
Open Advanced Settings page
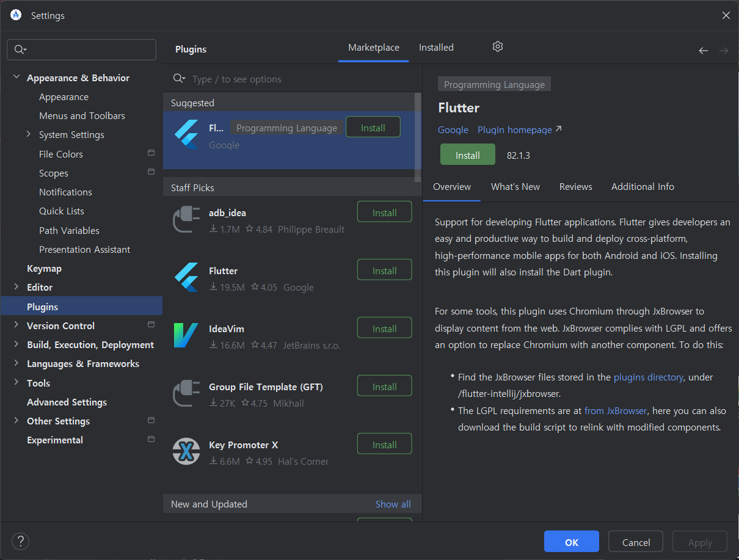tap(67, 402)
